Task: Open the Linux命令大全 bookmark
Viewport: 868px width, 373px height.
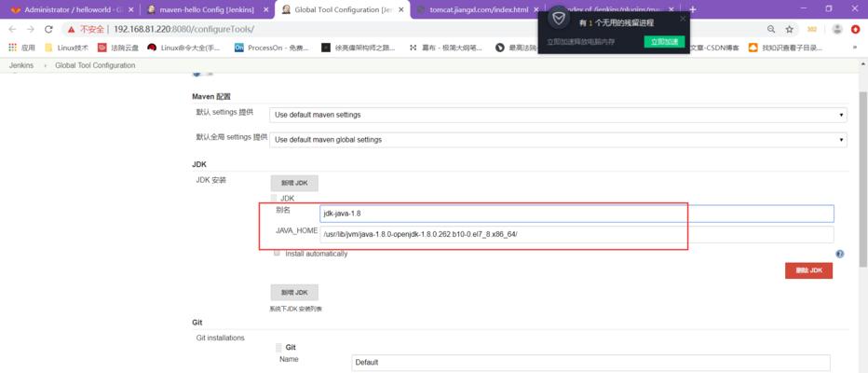Action: click(183, 48)
